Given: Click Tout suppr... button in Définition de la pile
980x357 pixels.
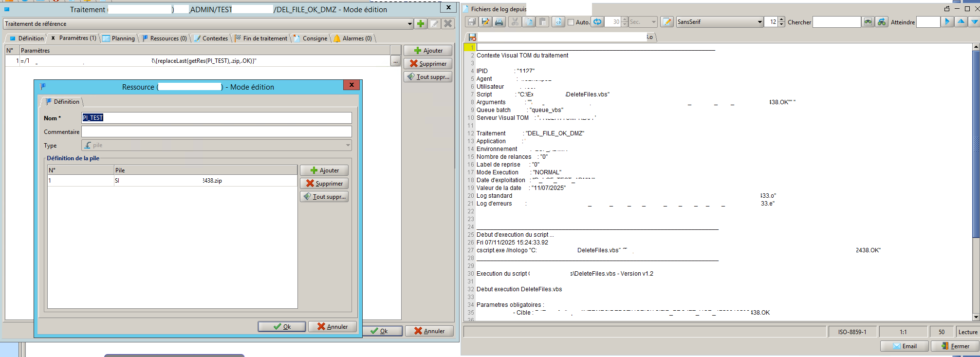Looking at the screenshot, I should click(x=324, y=196).
